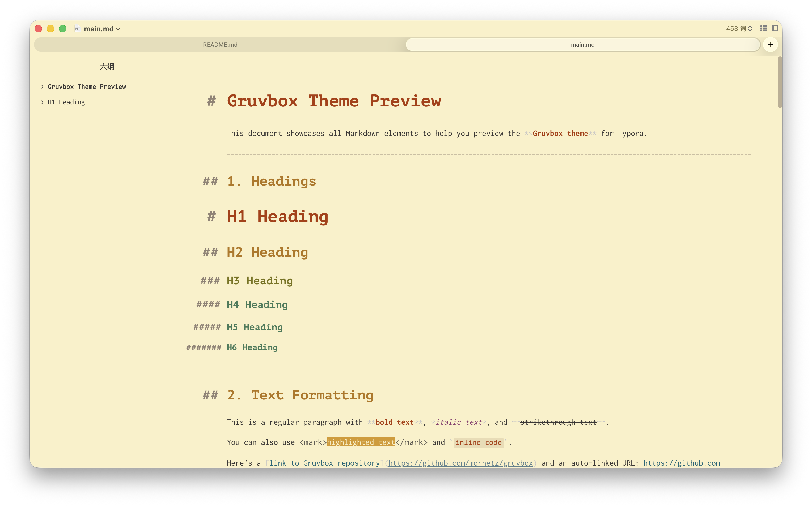
Task: Click the inline code snippet in paragraph
Action: [x=479, y=442]
